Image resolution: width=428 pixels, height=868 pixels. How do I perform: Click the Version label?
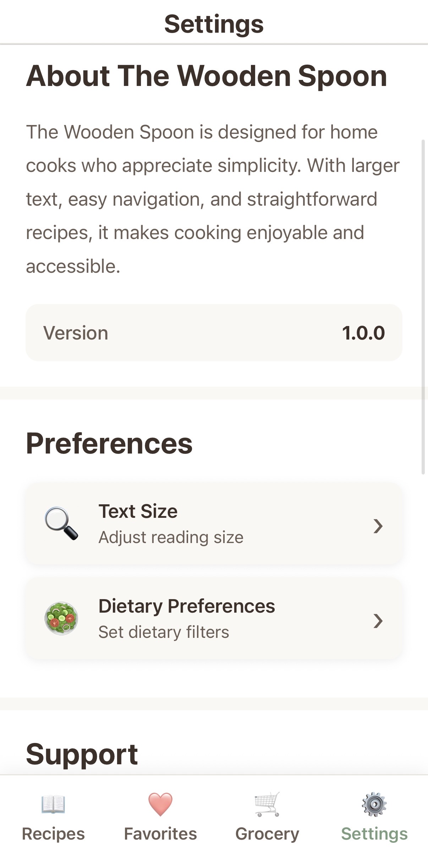point(76,333)
